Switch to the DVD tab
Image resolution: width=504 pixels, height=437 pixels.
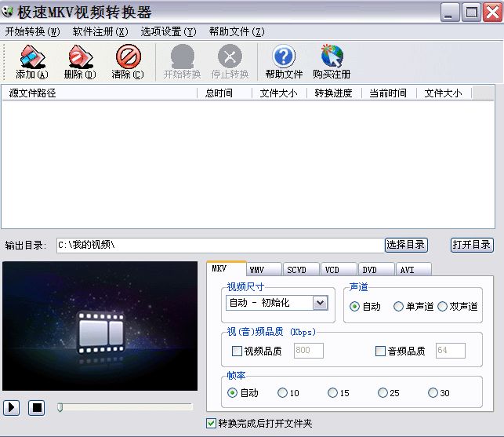(376, 270)
